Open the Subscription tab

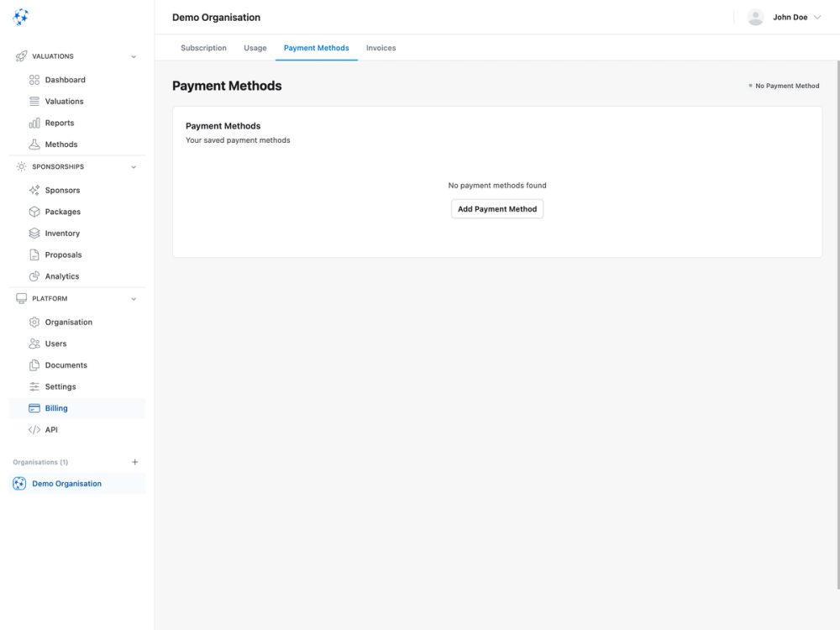pos(202,48)
